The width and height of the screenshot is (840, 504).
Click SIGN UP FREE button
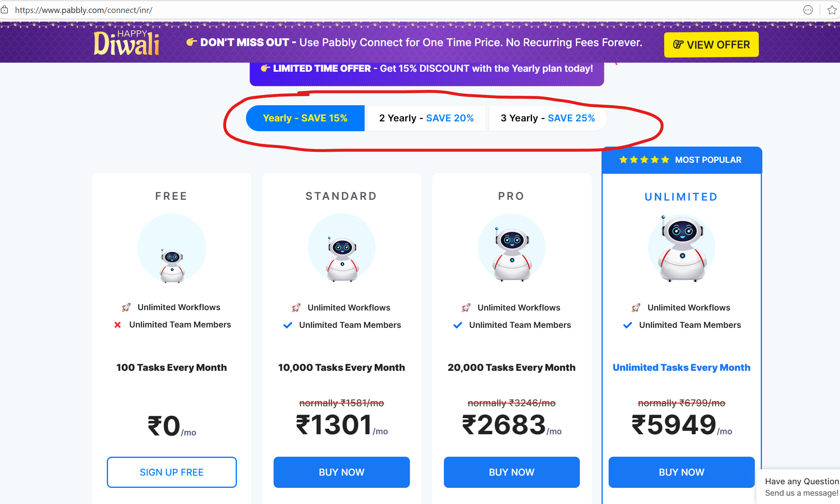(171, 472)
